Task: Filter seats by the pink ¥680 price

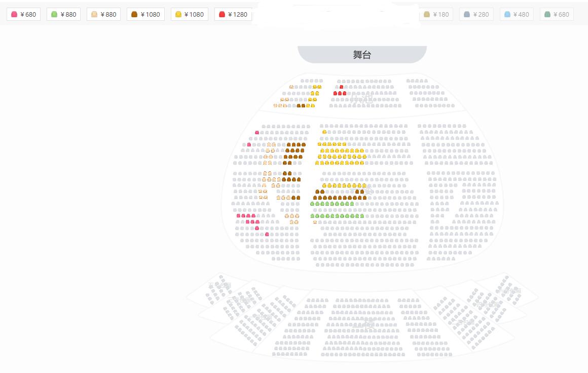Action: pyautogui.click(x=23, y=14)
